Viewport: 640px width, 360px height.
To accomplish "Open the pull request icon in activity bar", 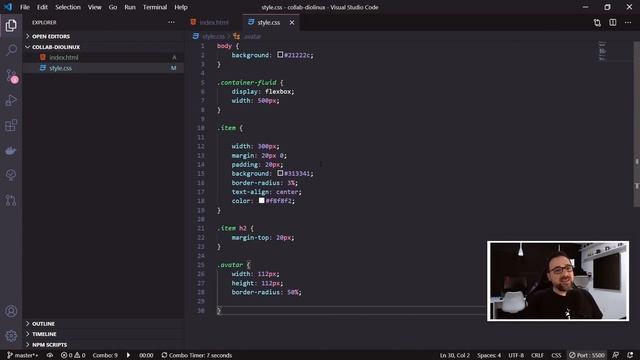I will pos(11,200).
